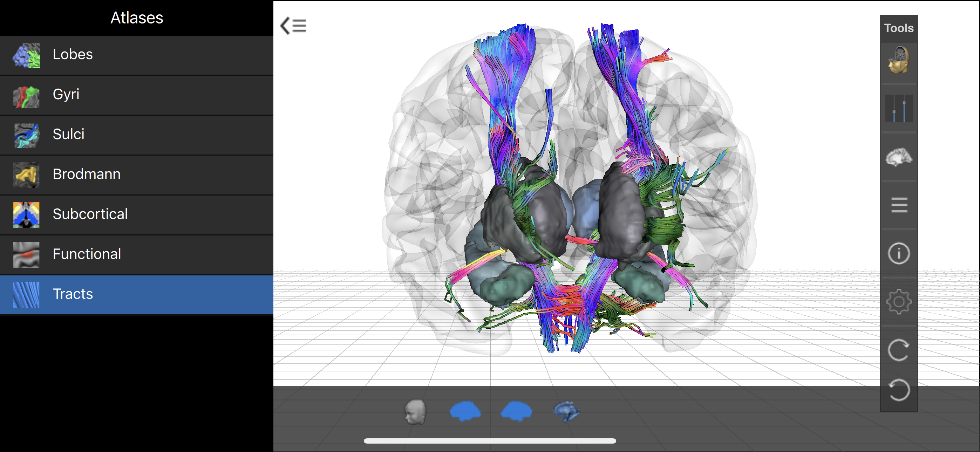Image resolution: width=980 pixels, height=452 pixels.
Task: Click the 3D brain tract model
Action: coord(571,190)
